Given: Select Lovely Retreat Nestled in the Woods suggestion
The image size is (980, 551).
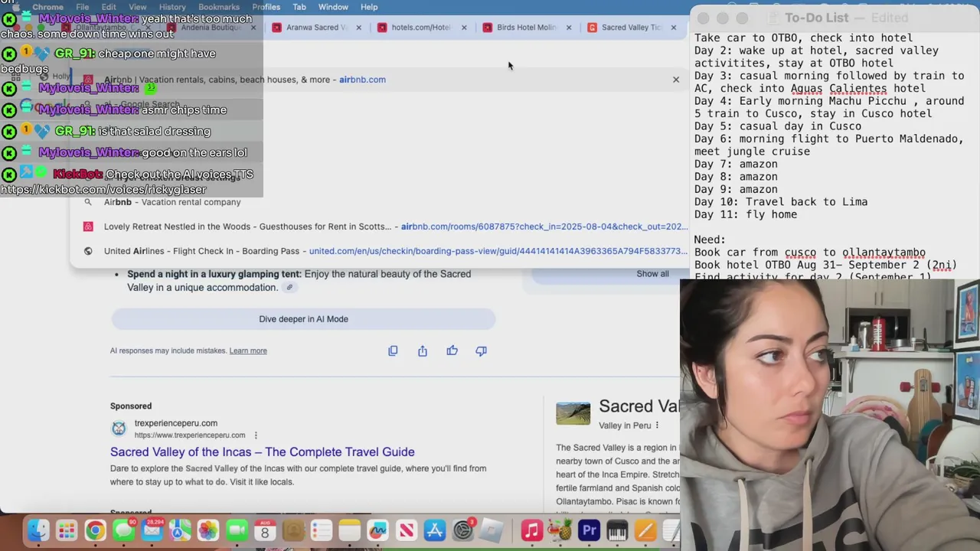Looking at the screenshot, I should [380, 227].
